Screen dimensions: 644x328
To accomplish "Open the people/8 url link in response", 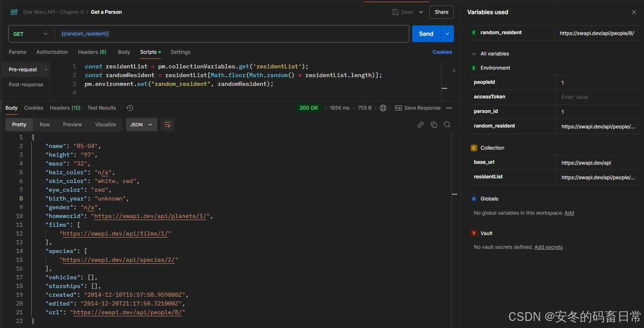I will tap(128, 312).
